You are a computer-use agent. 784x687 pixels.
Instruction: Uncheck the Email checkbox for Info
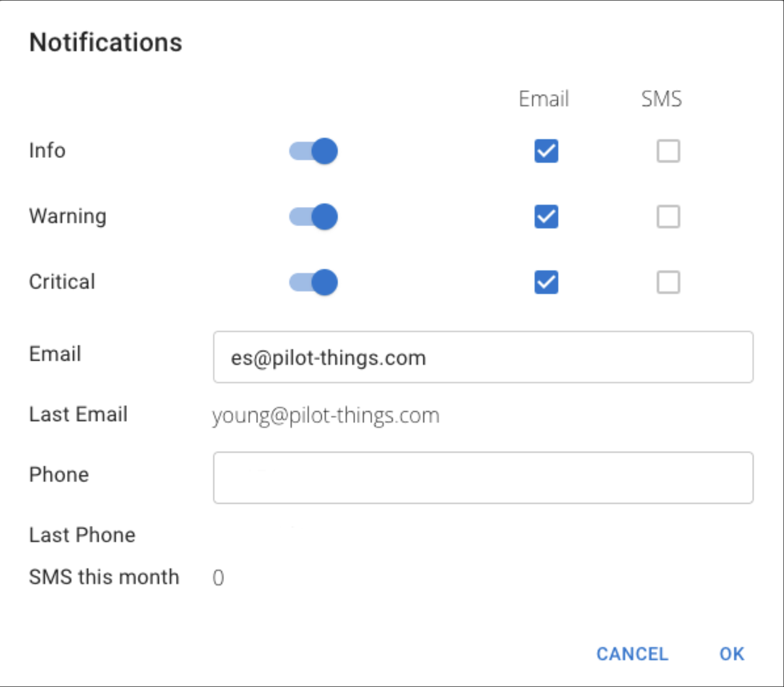pyautogui.click(x=546, y=151)
